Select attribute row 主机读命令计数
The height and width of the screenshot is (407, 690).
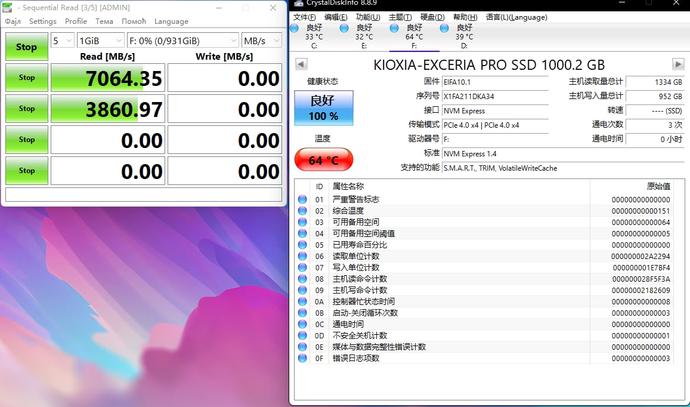(x=484, y=279)
